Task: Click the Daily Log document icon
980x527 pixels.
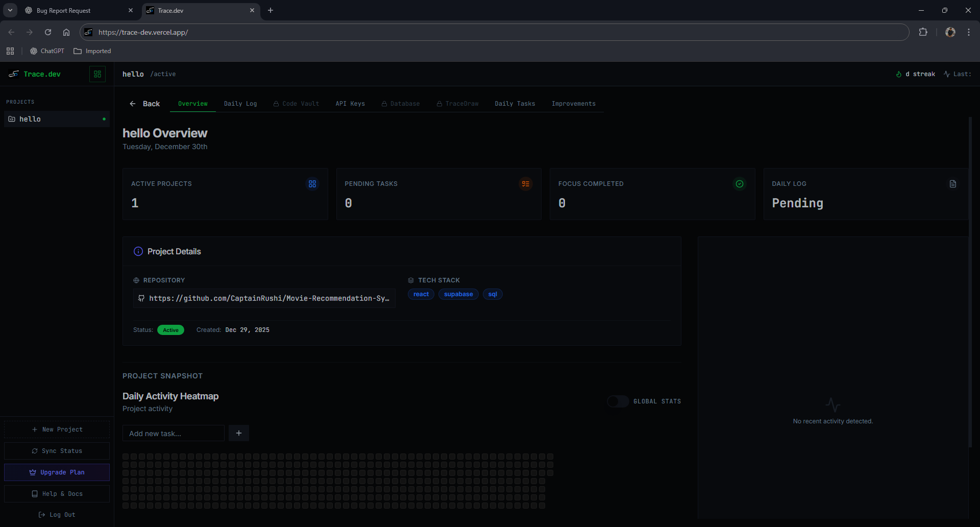Action: coord(952,184)
